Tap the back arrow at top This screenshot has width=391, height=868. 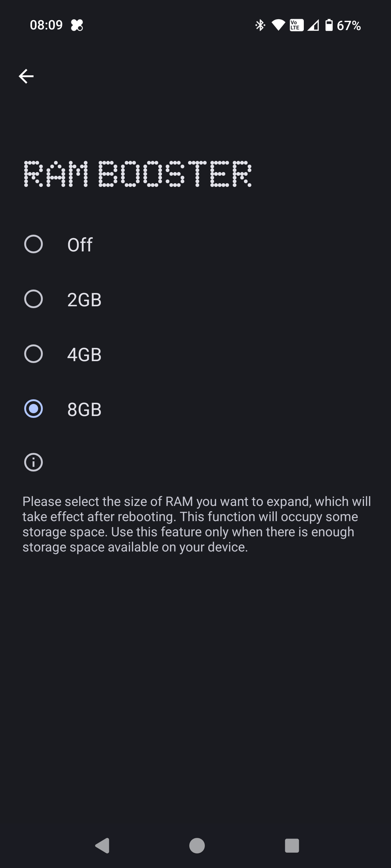coord(26,76)
